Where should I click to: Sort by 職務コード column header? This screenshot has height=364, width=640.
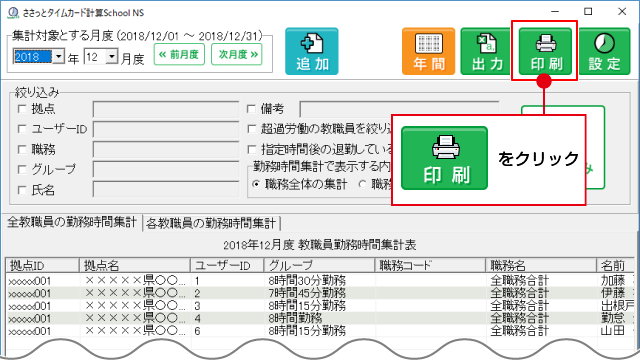click(x=430, y=266)
